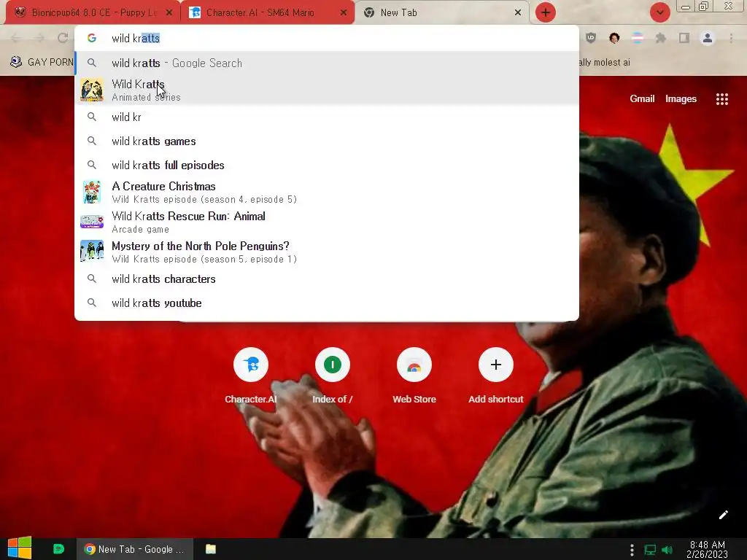The height and width of the screenshot is (560, 747).
Task: Open the network monitor tray icon
Action: pos(650,550)
